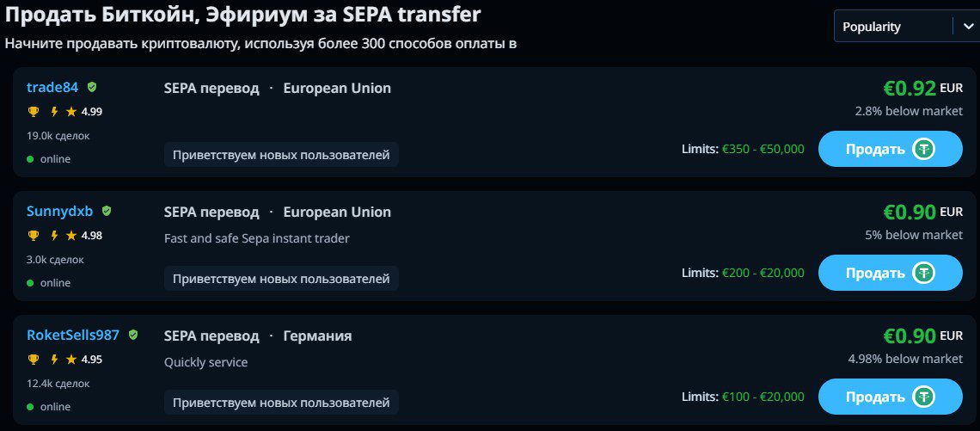Image resolution: width=980 pixels, height=431 pixels.
Task: Click Sunnydxb's lightning bolt icon
Action: click(53, 236)
